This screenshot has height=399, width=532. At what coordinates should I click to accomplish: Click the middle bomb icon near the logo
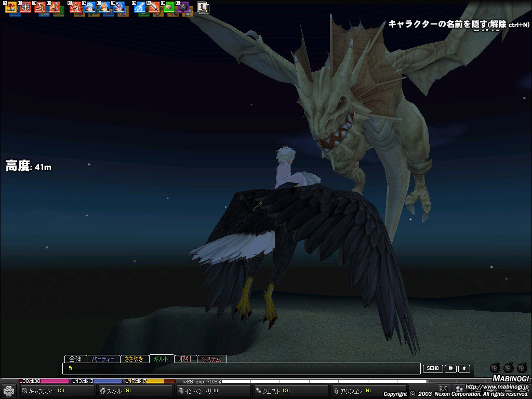click(x=509, y=368)
